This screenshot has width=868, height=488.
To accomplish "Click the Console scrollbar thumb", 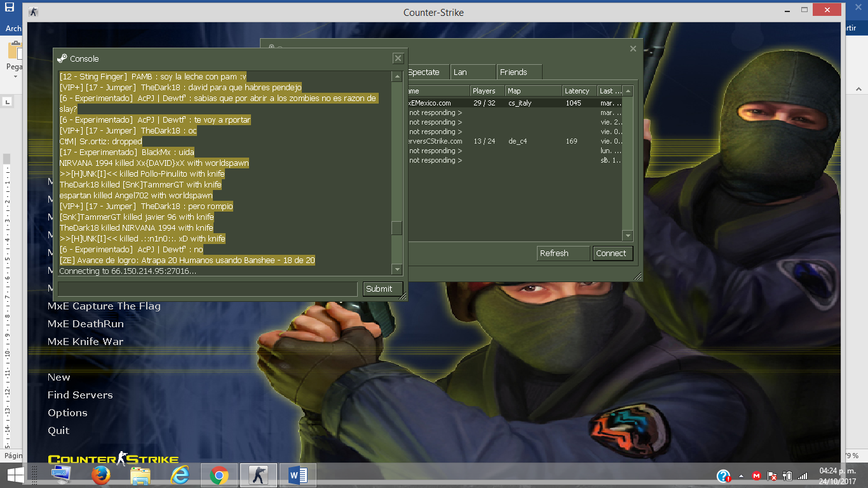I will (397, 228).
